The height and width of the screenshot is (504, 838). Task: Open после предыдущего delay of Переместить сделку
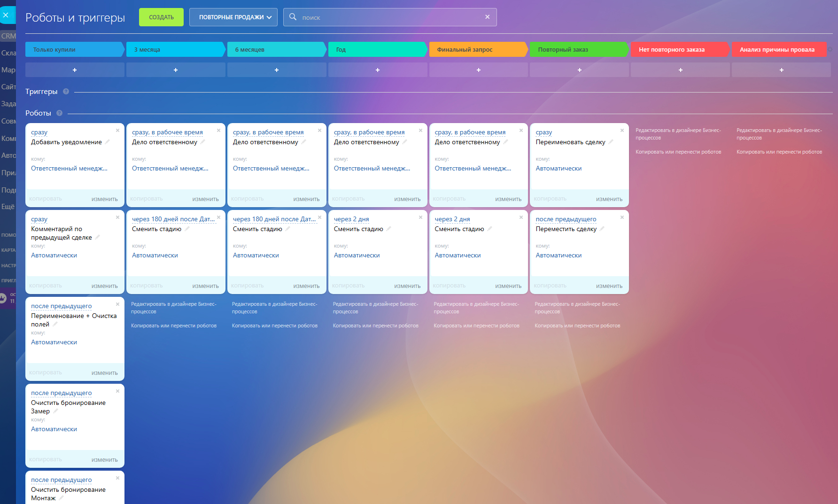tap(566, 219)
